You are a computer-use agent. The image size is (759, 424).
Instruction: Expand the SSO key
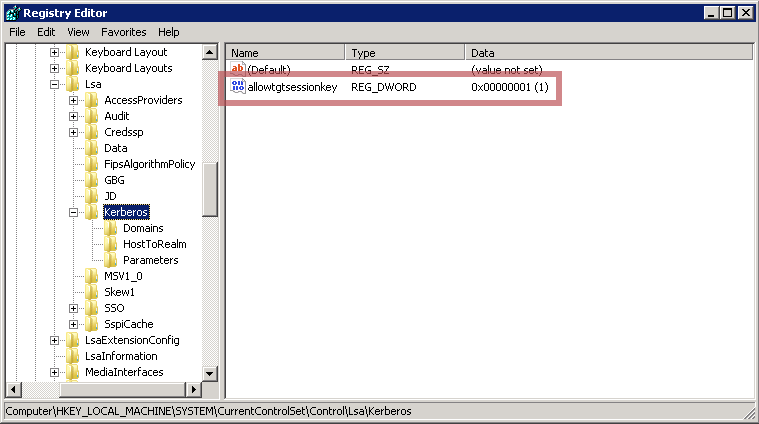(73, 308)
